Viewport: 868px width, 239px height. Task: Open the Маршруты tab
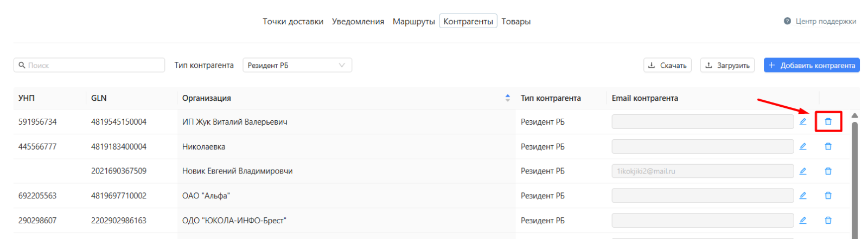[x=414, y=22]
